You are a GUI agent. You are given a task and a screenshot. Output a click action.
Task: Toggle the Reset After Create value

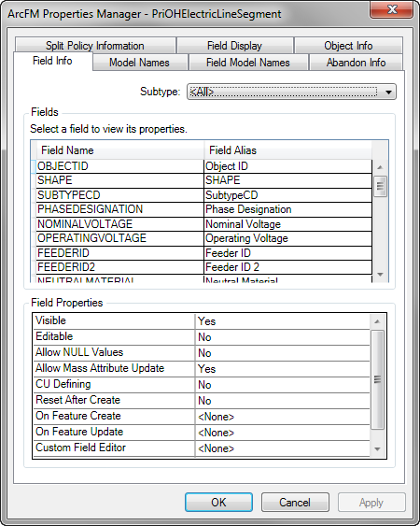pos(283,401)
